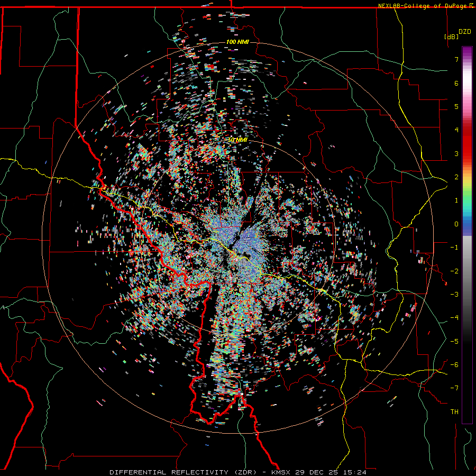The image size is (476, 476).
Task: Click the 4 value on the scale
Action: click(x=456, y=130)
